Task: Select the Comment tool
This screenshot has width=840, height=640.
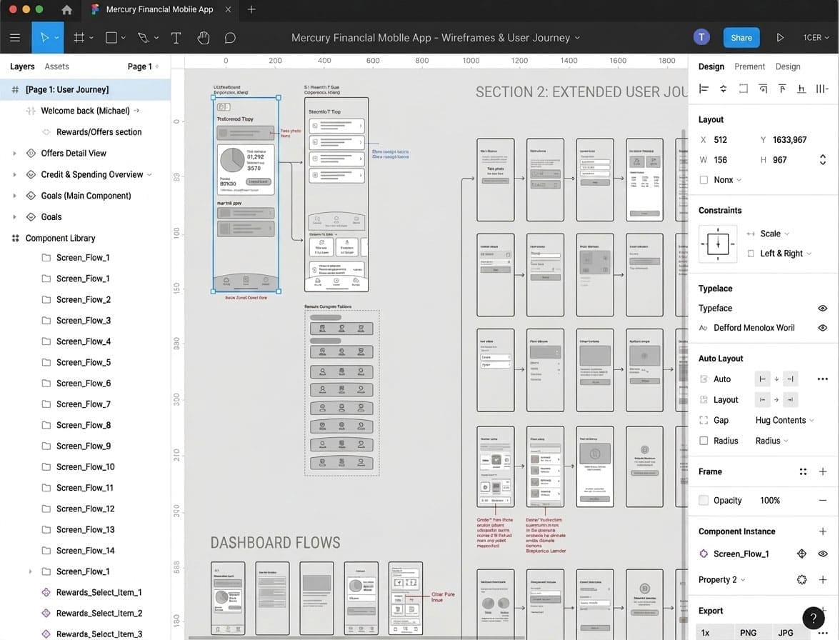Action: click(230, 37)
